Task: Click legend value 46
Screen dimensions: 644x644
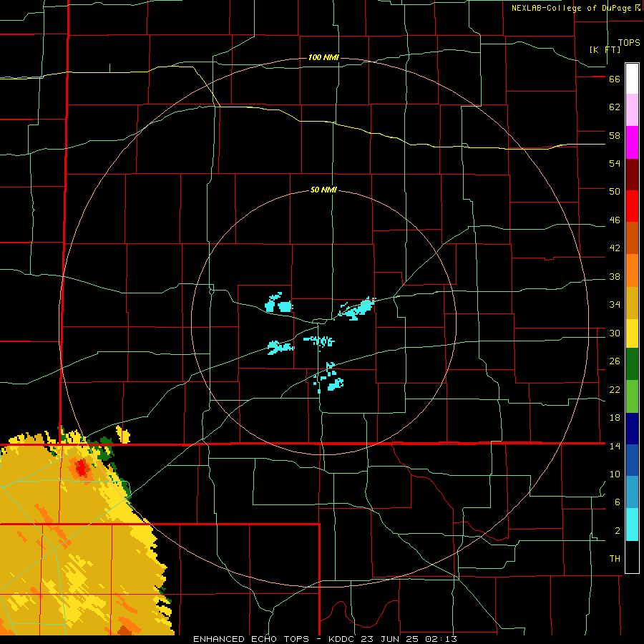Action: click(615, 220)
